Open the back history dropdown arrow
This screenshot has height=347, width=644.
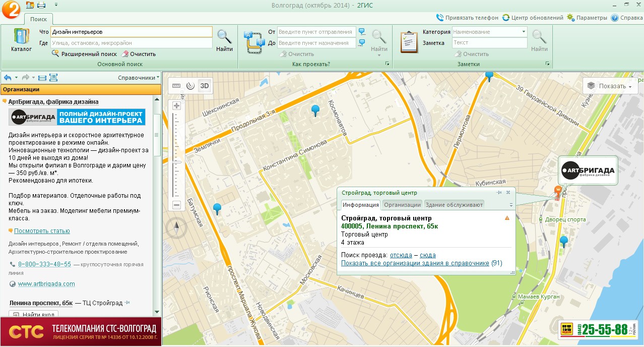click(16, 78)
